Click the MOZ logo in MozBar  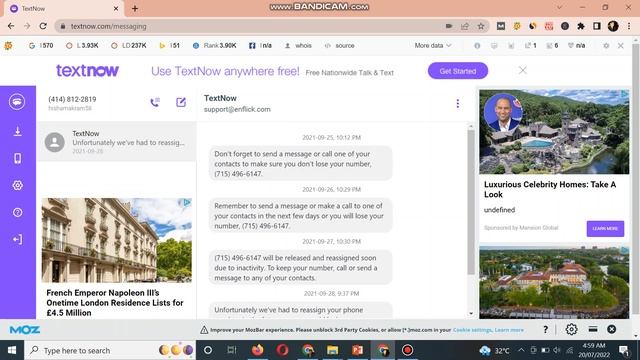click(x=24, y=329)
